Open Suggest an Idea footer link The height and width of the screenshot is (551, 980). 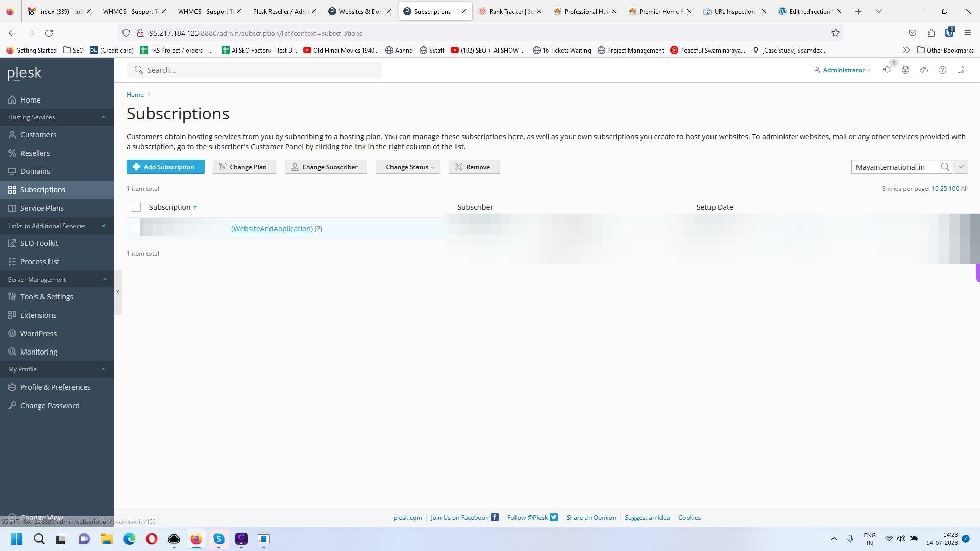tap(647, 517)
